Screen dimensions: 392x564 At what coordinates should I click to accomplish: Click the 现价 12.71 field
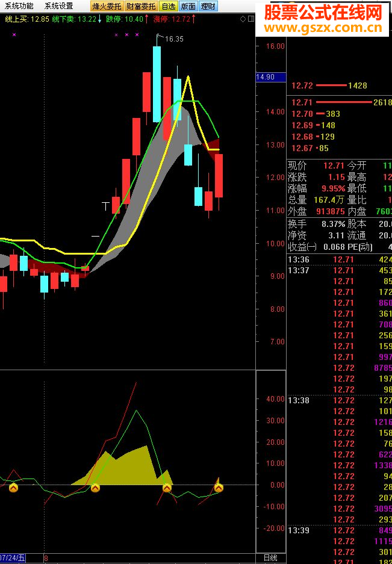tap(316, 166)
